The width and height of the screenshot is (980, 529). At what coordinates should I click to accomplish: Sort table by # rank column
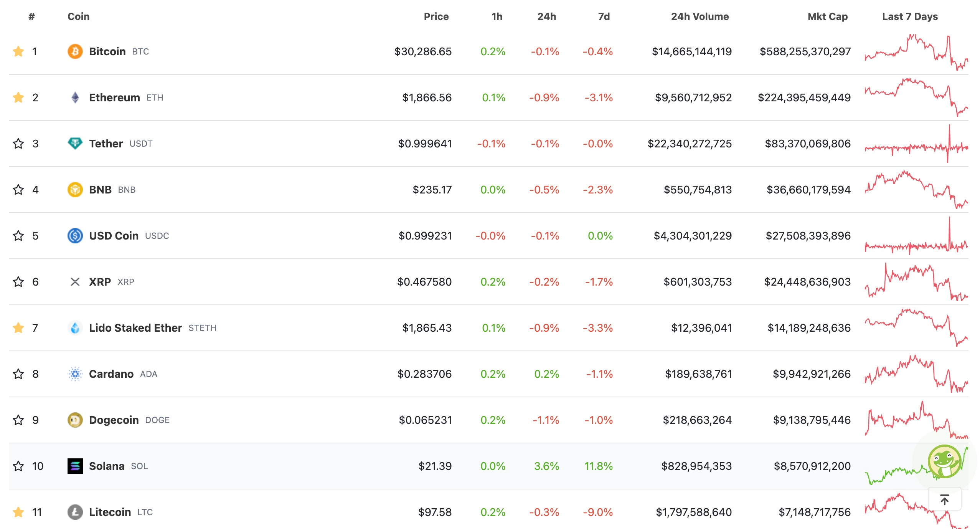[31, 17]
